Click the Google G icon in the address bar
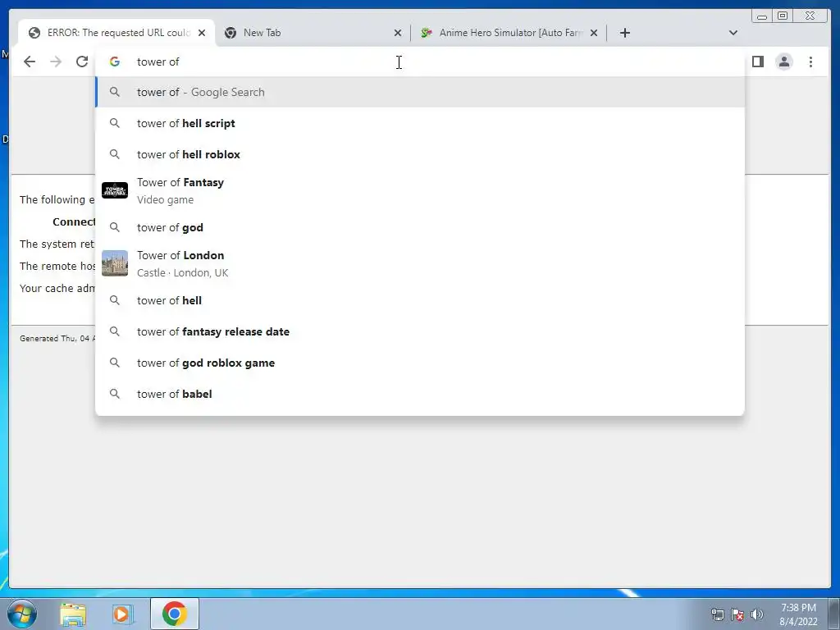 point(115,62)
